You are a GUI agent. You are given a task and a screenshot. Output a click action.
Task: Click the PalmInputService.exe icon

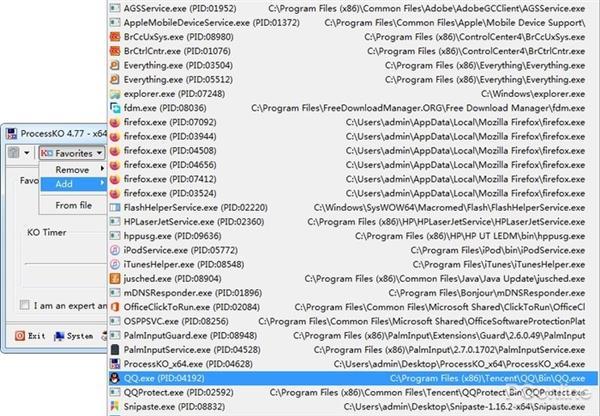tap(115, 350)
